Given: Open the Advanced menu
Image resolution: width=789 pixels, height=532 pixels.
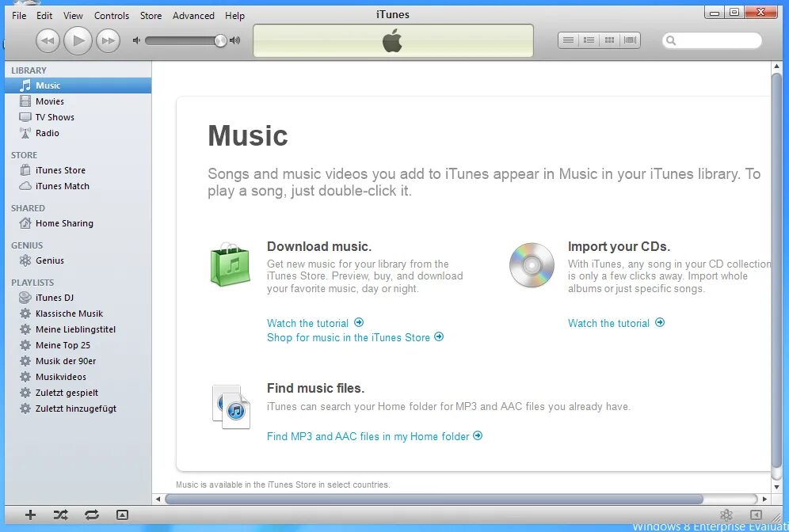Looking at the screenshot, I should point(194,16).
